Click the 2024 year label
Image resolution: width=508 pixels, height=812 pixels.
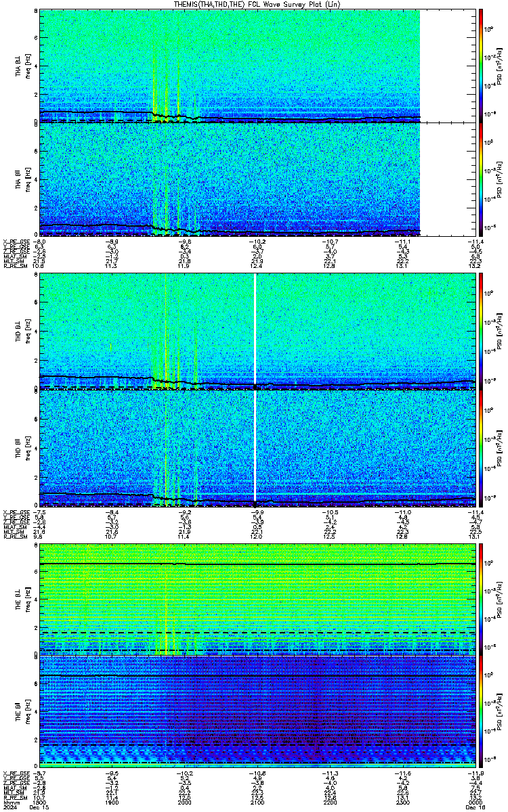click(x=9, y=807)
